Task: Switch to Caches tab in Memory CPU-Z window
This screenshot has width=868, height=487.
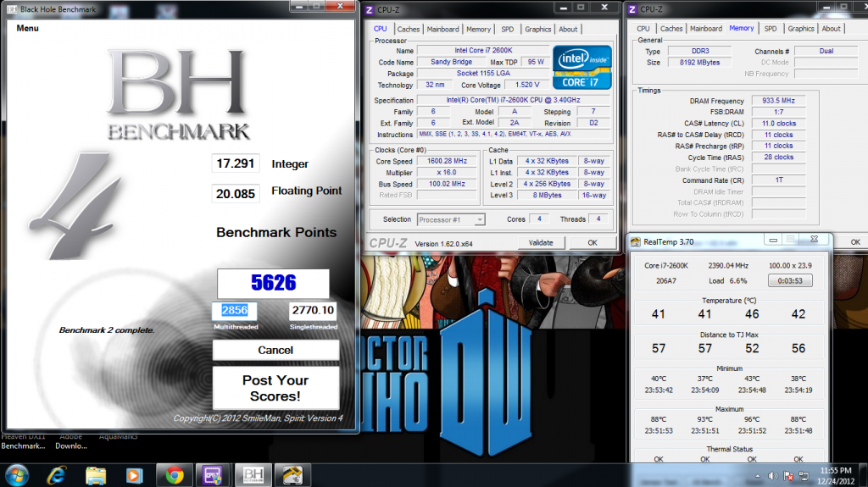Action: (x=671, y=29)
